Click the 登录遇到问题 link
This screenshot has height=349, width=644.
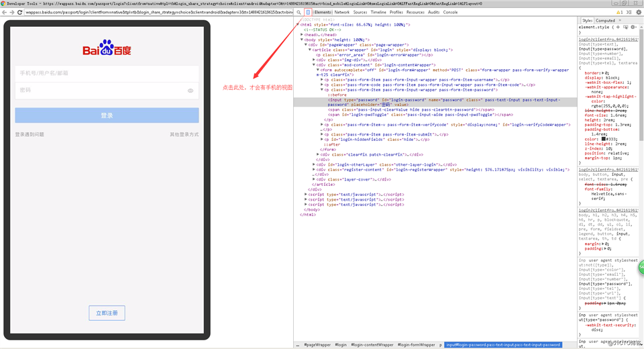coord(30,134)
